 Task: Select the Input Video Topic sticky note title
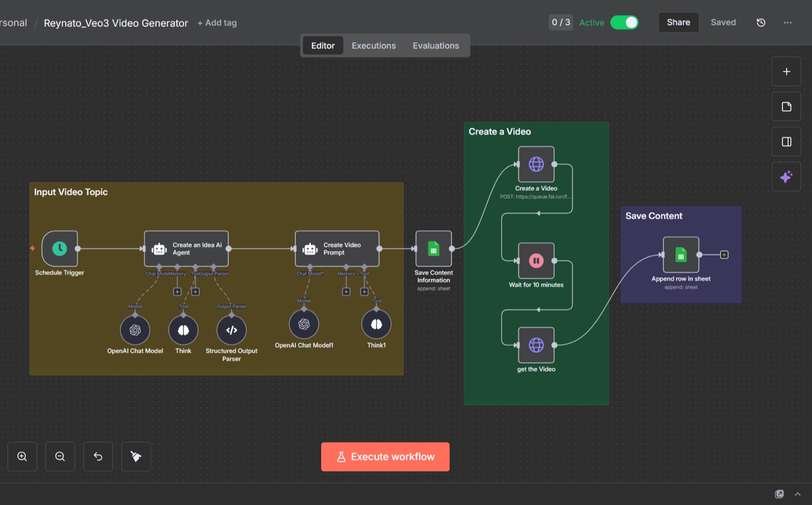[x=71, y=192]
